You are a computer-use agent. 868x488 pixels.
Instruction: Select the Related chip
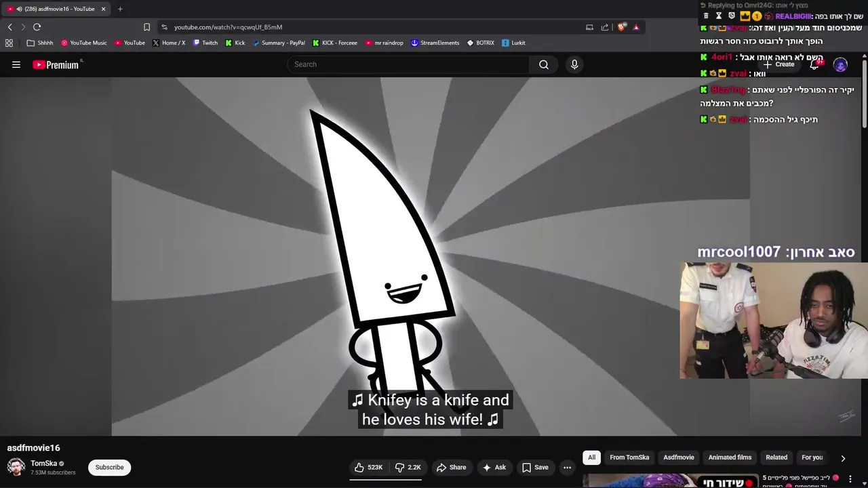click(776, 457)
